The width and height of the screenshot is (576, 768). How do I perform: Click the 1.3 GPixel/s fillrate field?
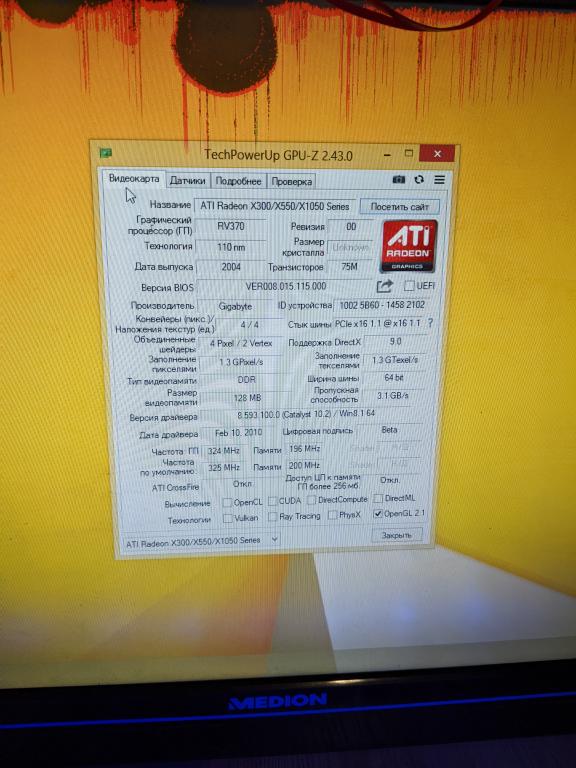241,362
